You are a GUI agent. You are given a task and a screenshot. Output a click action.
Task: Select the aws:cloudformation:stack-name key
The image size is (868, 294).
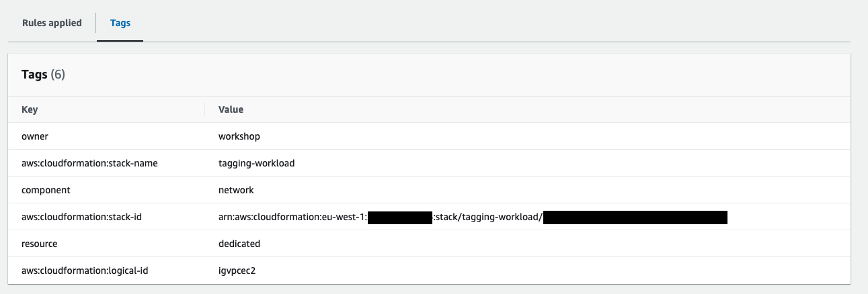[90, 163]
